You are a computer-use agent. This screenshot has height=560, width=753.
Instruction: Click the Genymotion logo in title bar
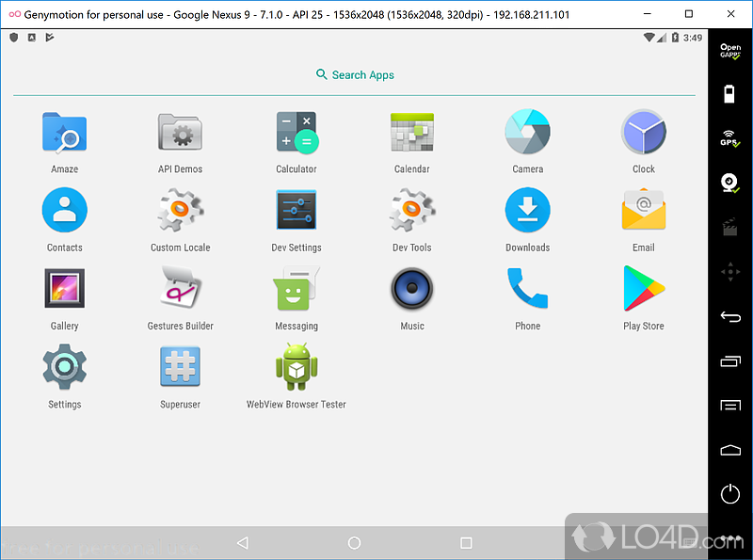pyautogui.click(x=15, y=14)
